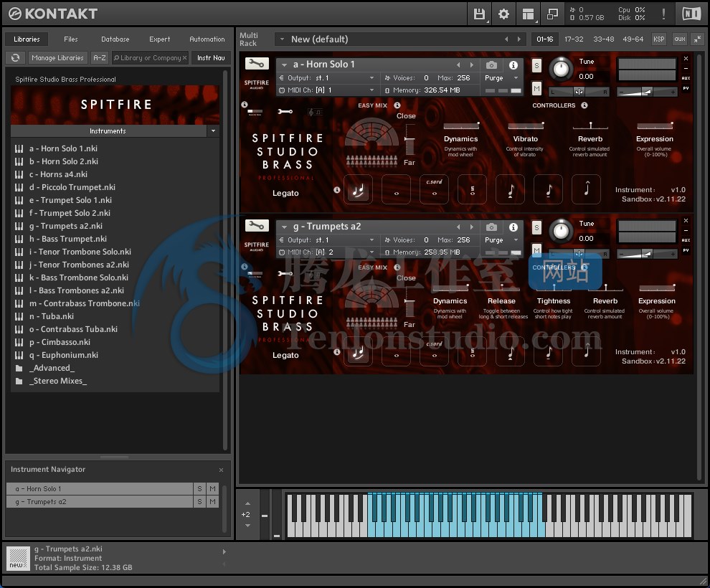Toggle aux sends panel
This screenshot has height=588, width=710.
[680, 39]
